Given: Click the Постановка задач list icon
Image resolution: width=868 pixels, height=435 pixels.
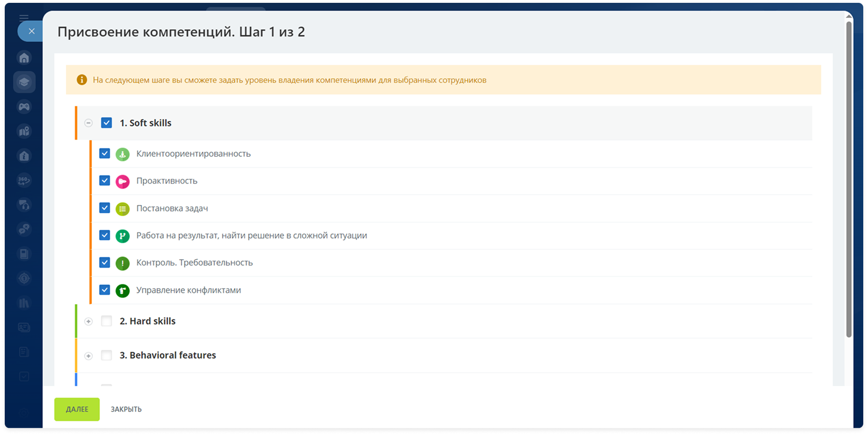Looking at the screenshot, I should point(122,208).
